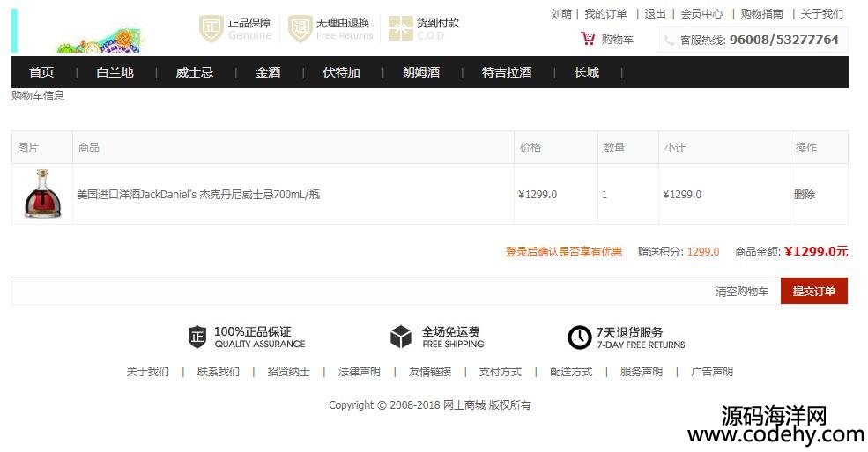Open the user name 刘萌 link

coord(560,14)
